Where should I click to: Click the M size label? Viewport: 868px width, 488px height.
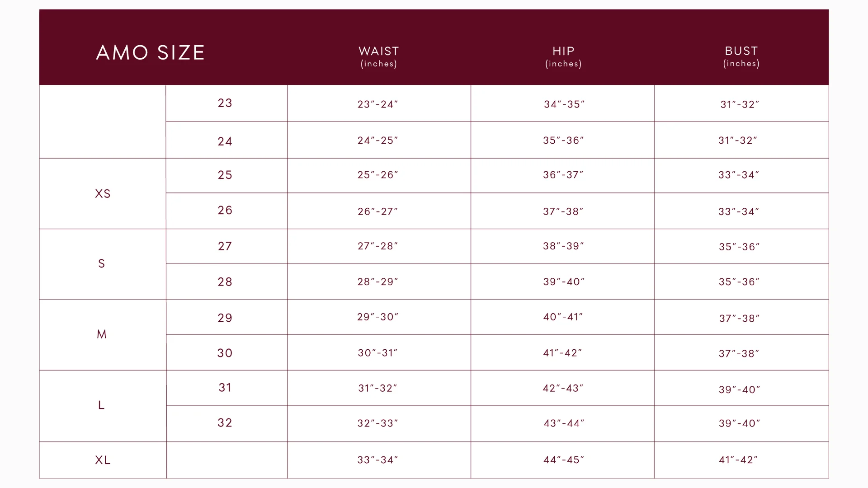(102, 334)
